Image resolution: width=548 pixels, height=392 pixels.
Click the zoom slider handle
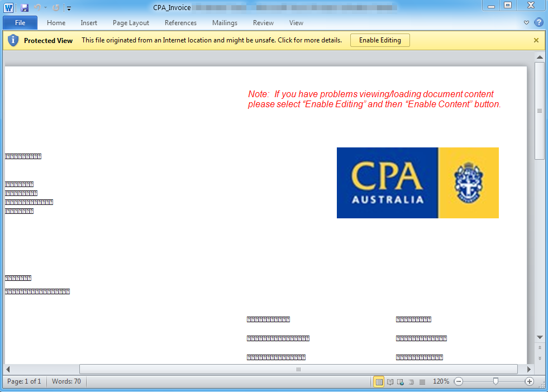495,381
